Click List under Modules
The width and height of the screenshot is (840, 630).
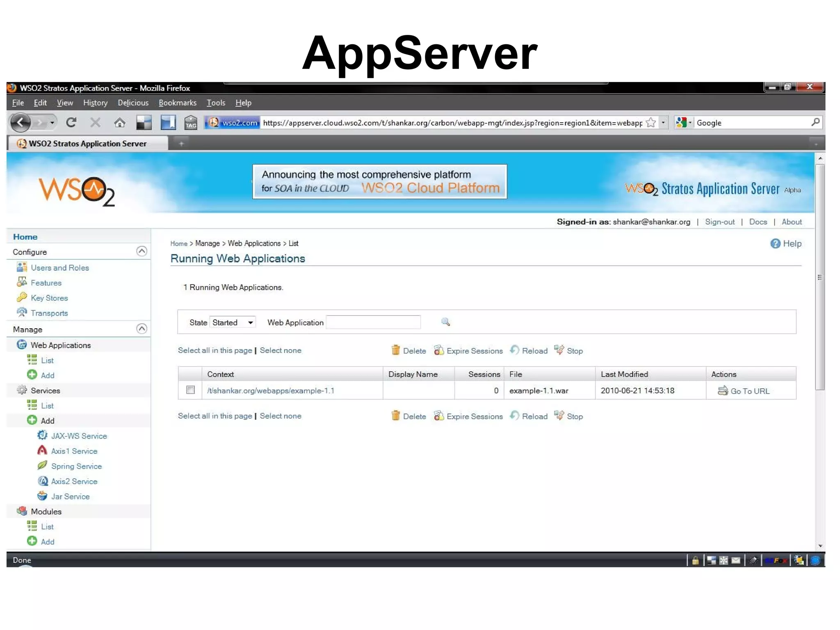47,527
